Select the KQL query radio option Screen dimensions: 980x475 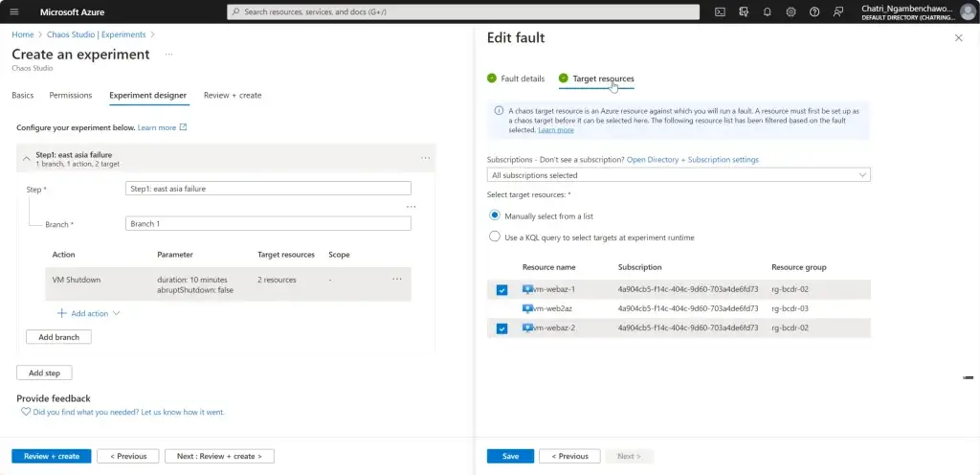[495, 237]
